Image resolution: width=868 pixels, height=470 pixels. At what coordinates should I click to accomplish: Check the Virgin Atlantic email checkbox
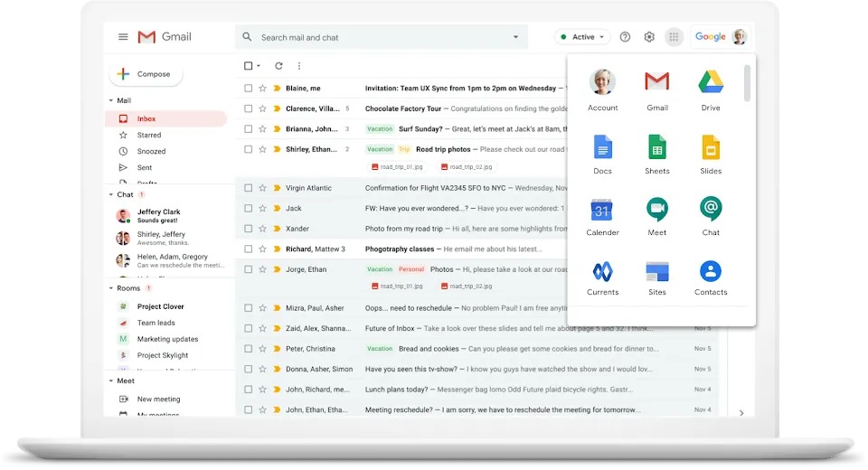click(x=248, y=188)
